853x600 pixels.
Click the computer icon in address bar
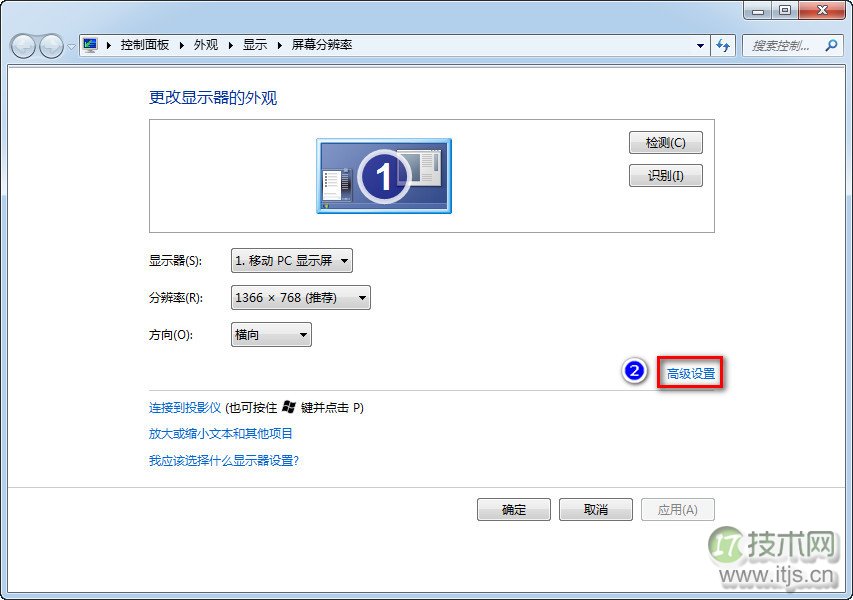tap(90, 45)
